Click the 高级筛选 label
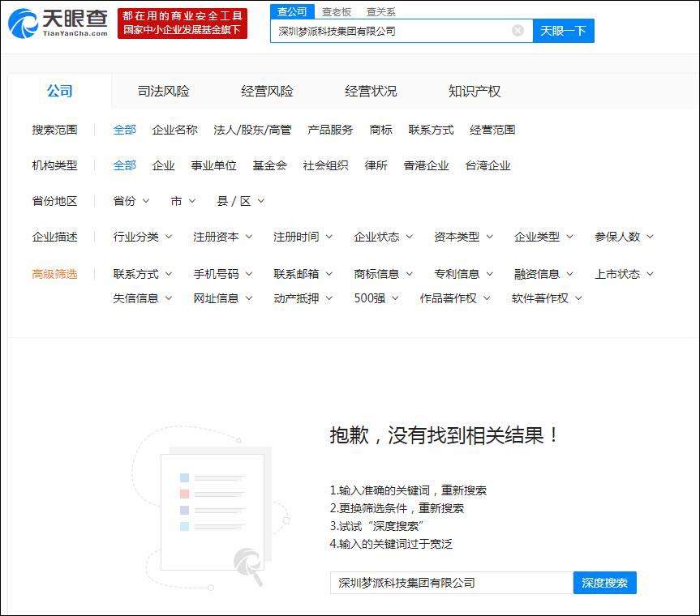 pos(54,274)
